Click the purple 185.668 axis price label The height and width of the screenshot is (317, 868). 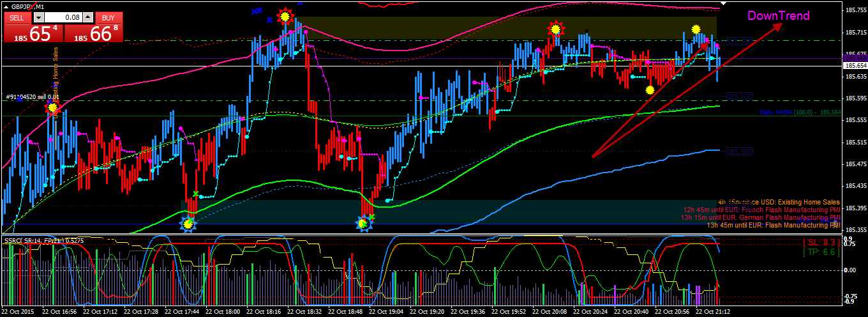click(855, 58)
